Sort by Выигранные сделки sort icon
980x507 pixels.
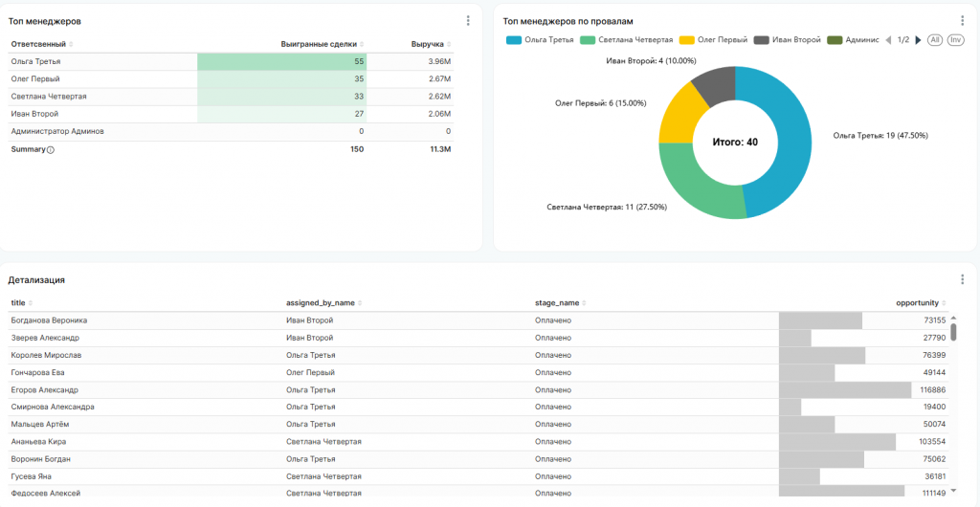point(362,45)
